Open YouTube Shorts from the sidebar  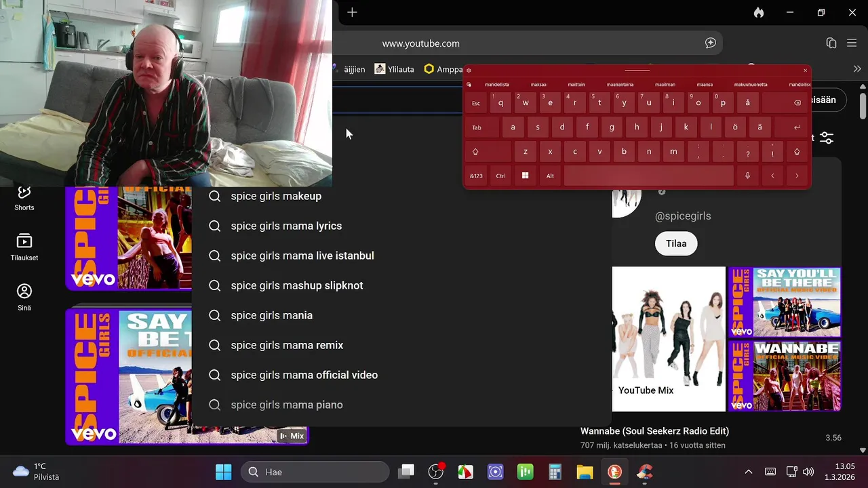tap(24, 199)
